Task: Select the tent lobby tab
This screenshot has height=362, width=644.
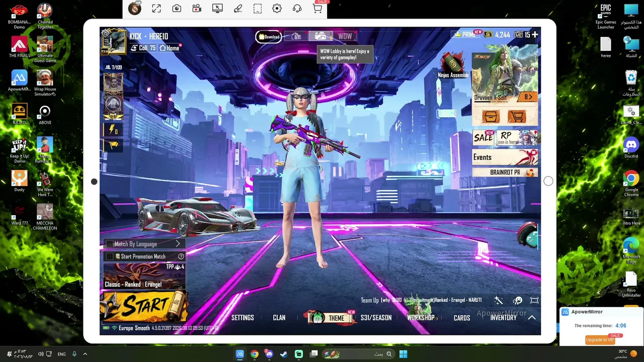Action: click(320, 36)
